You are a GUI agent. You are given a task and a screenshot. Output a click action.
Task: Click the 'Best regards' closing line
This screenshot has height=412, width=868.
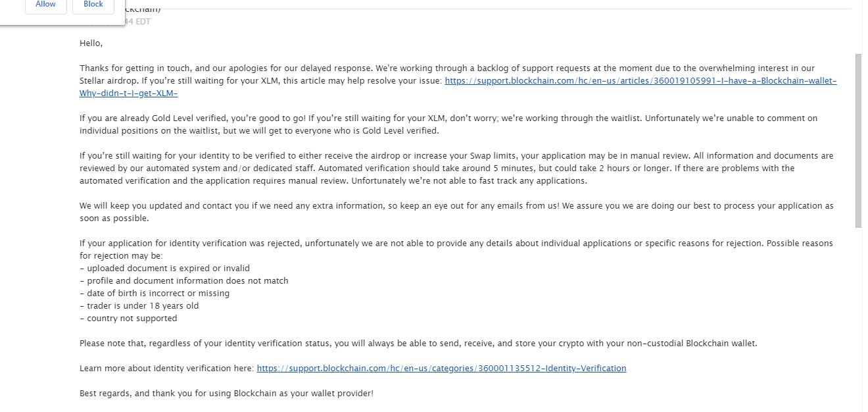point(226,394)
